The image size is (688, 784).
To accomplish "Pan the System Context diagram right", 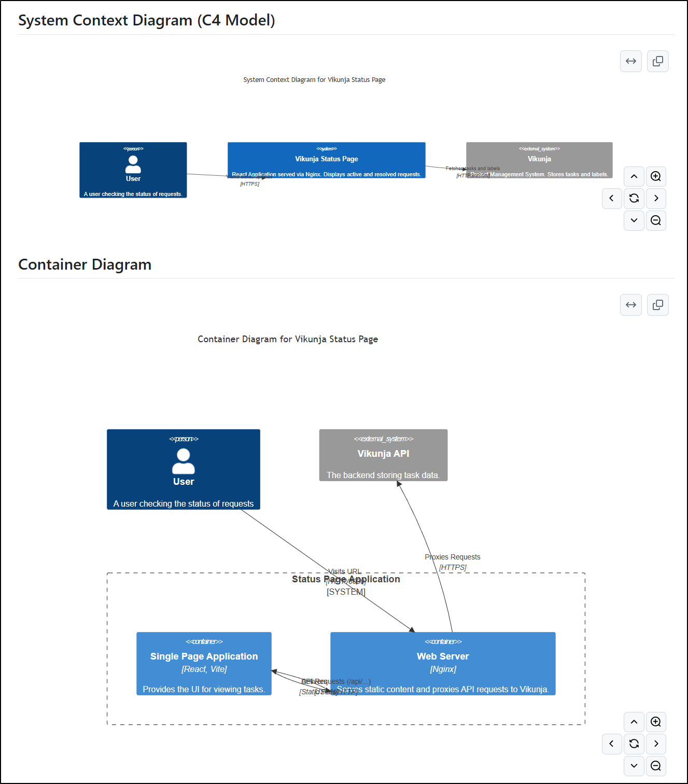I will coord(656,198).
